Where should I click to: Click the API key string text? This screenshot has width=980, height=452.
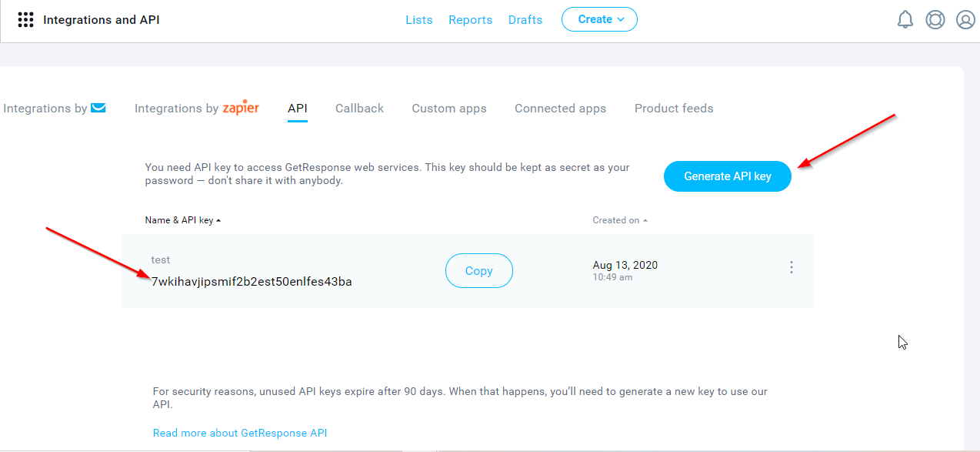coord(252,282)
